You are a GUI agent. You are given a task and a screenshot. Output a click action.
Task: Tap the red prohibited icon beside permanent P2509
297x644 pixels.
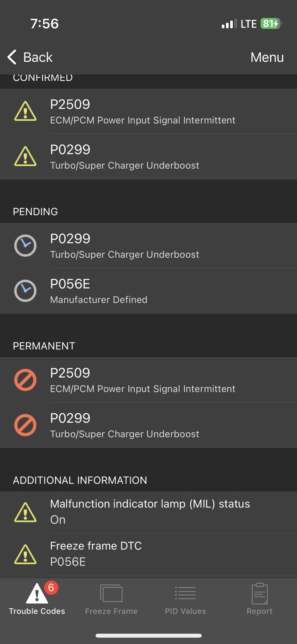[25, 380]
